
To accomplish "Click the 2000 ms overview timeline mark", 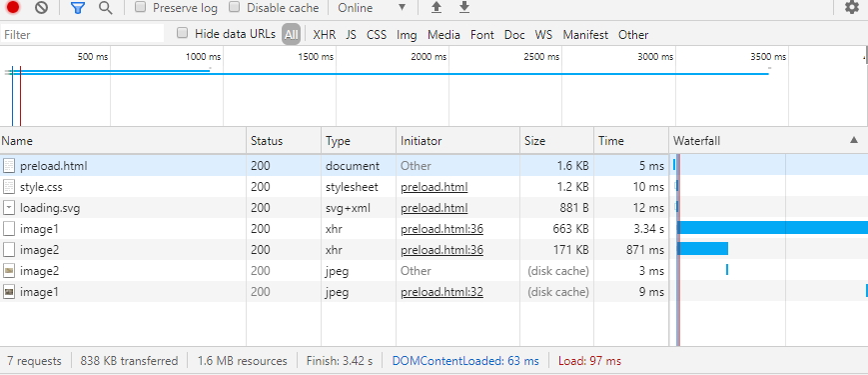I will pos(429,56).
